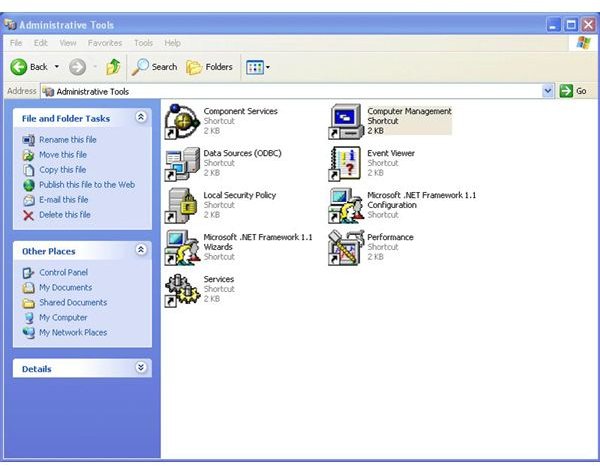The height and width of the screenshot is (466, 600).
Task: Select the Services label text
Action: pyautogui.click(x=218, y=279)
